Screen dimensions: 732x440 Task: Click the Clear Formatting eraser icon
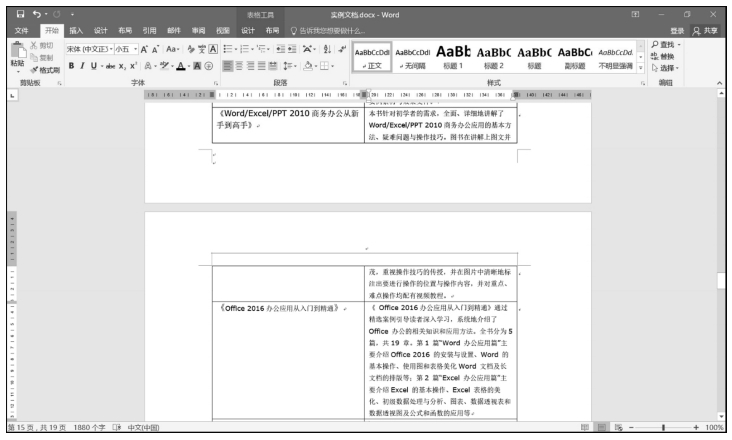pyautogui.click(x=191, y=49)
